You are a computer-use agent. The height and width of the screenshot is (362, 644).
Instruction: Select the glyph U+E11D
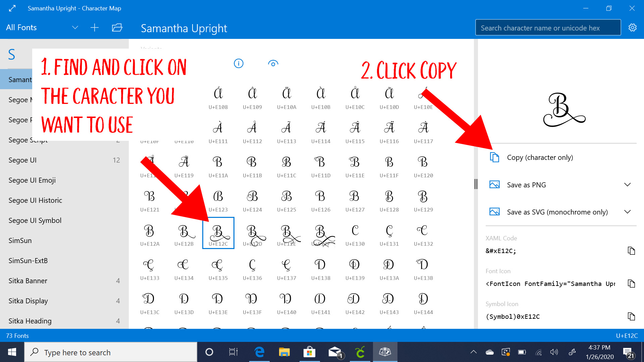coord(321,165)
